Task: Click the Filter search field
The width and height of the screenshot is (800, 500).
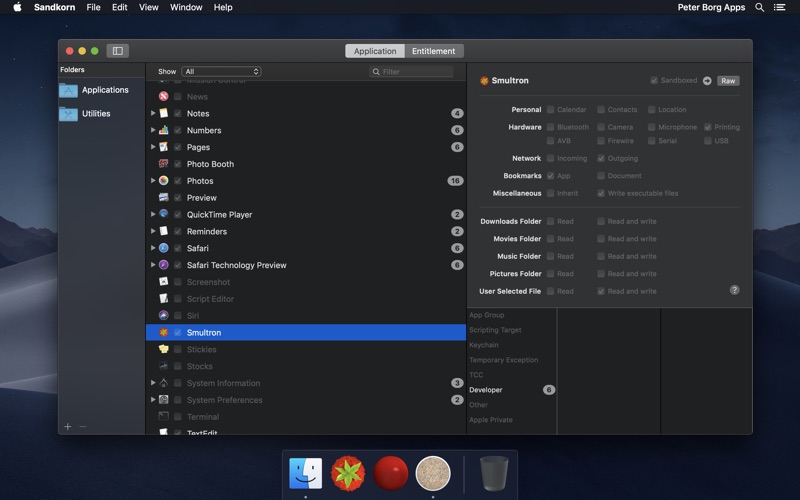Action: [411, 71]
